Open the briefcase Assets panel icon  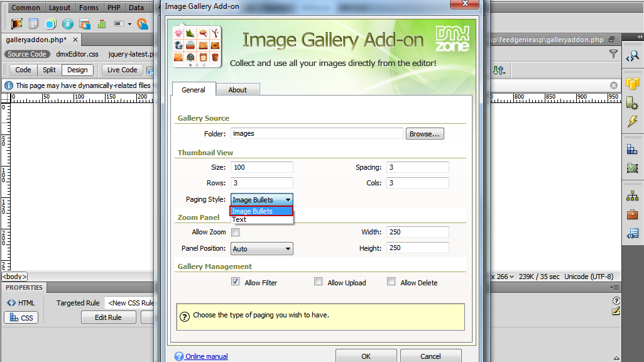click(633, 214)
